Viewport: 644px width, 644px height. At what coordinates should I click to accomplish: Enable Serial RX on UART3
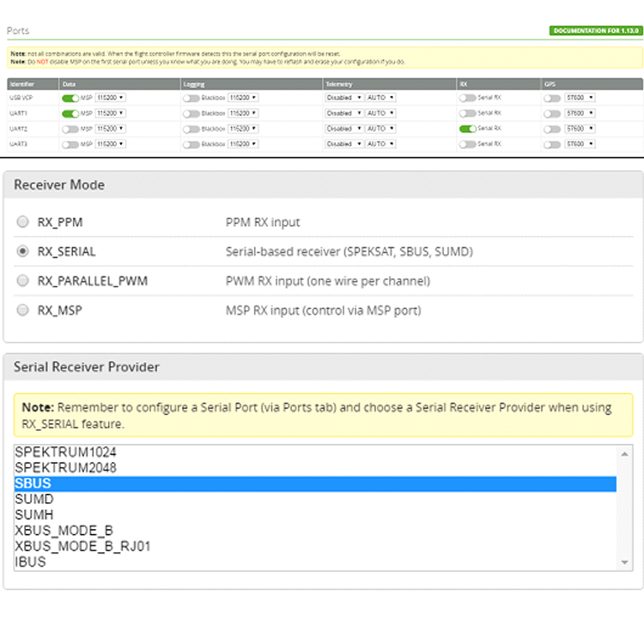[x=467, y=144]
